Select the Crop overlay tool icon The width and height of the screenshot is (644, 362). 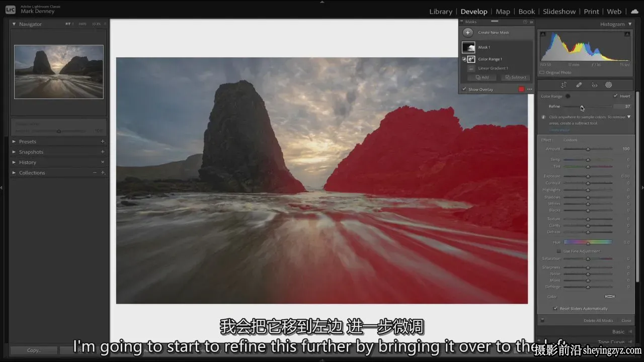pyautogui.click(x=563, y=85)
